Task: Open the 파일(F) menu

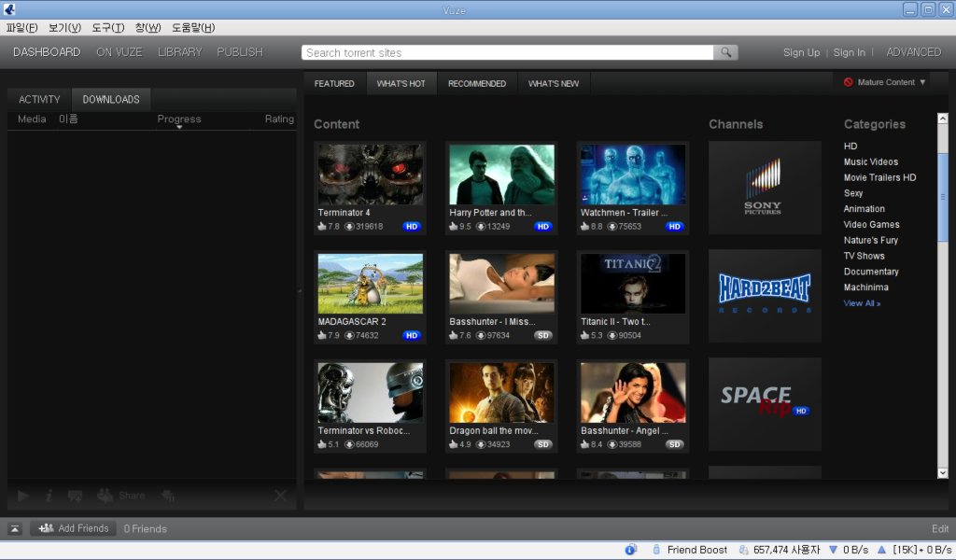Action: [x=22, y=28]
